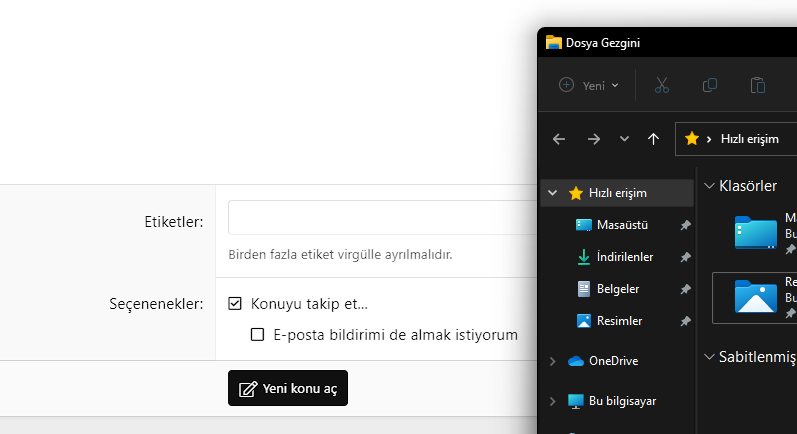Open the pictures folder icon in Klasörler
This screenshot has height=434, width=797.
[x=755, y=297]
